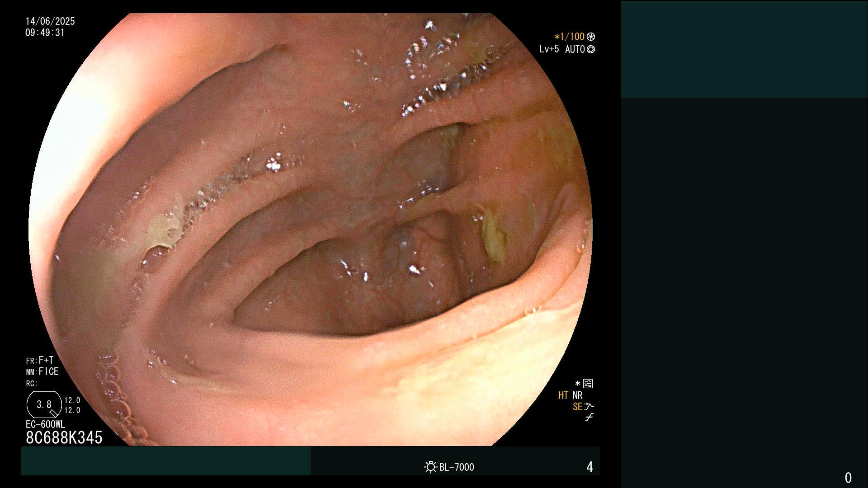868x488 pixels.
Task: Click the scope model EC-600WL
Action: point(45,424)
